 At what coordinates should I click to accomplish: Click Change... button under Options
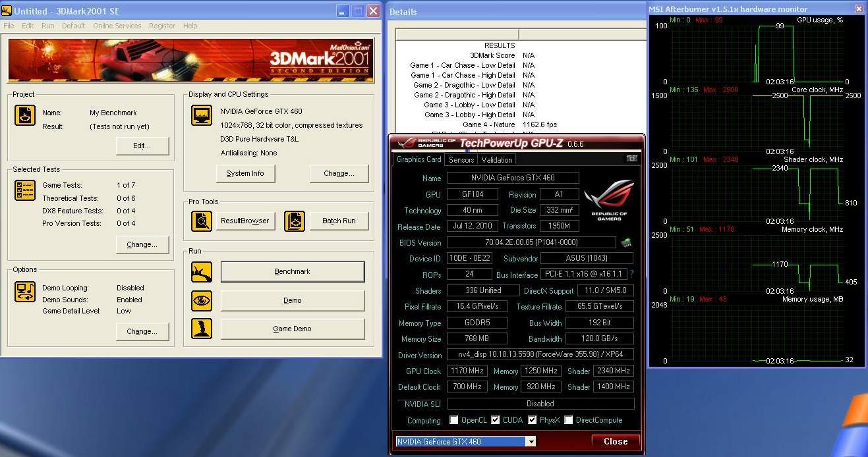[142, 331]
